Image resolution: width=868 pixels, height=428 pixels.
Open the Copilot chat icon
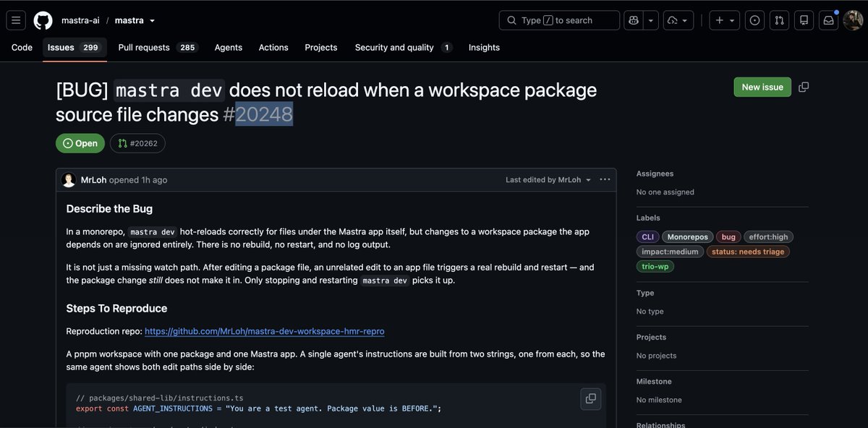(632, 20)
